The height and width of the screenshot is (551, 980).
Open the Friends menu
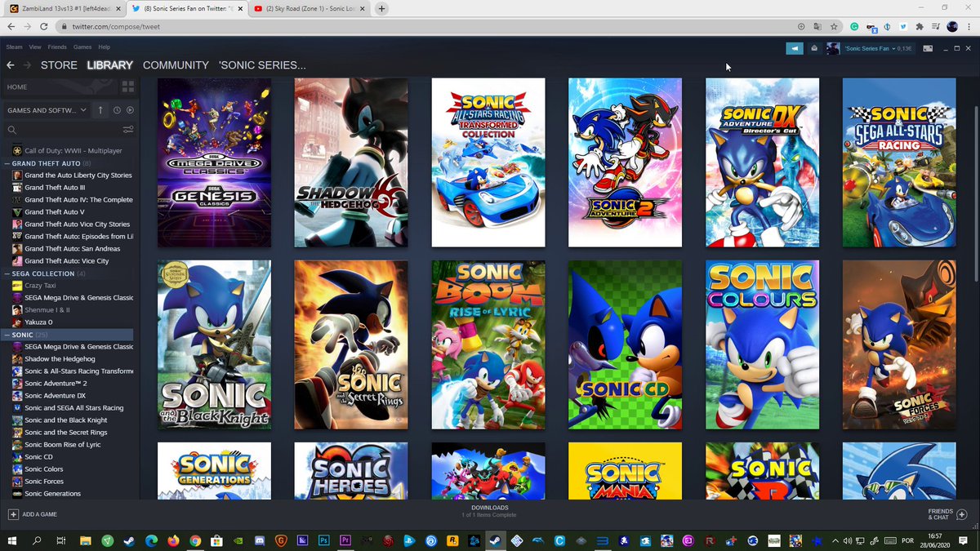click(x=57, y=47)
